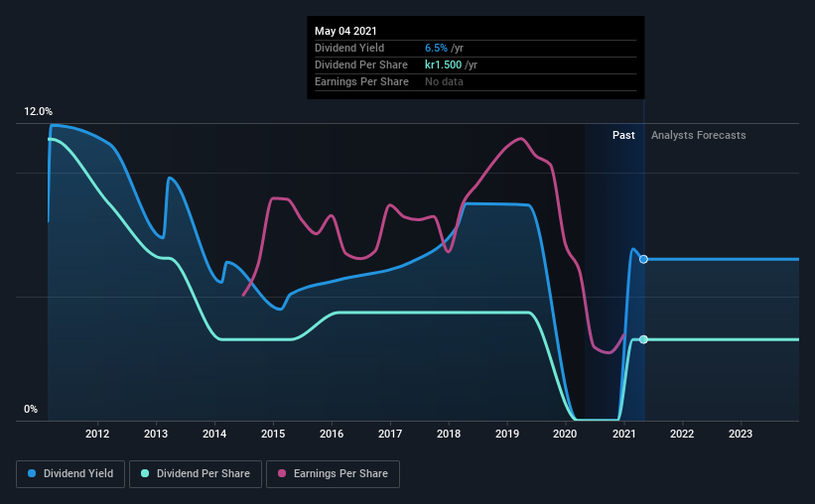The image size is (815, 504).
Task: Click the blue data point marker on the chart
Action: (x=643, y=259)
